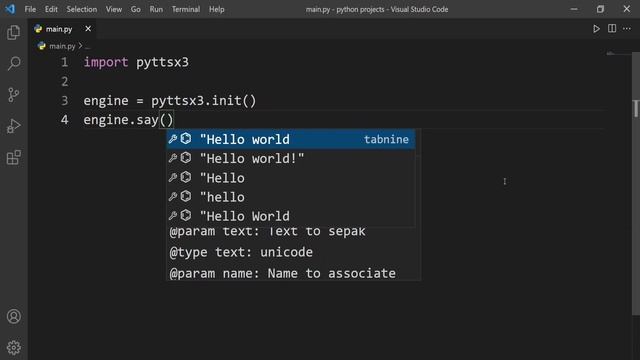Click the wrench icon beside "Hello world!"
This screenshot has height=360, width=640.
click(173, 158)
